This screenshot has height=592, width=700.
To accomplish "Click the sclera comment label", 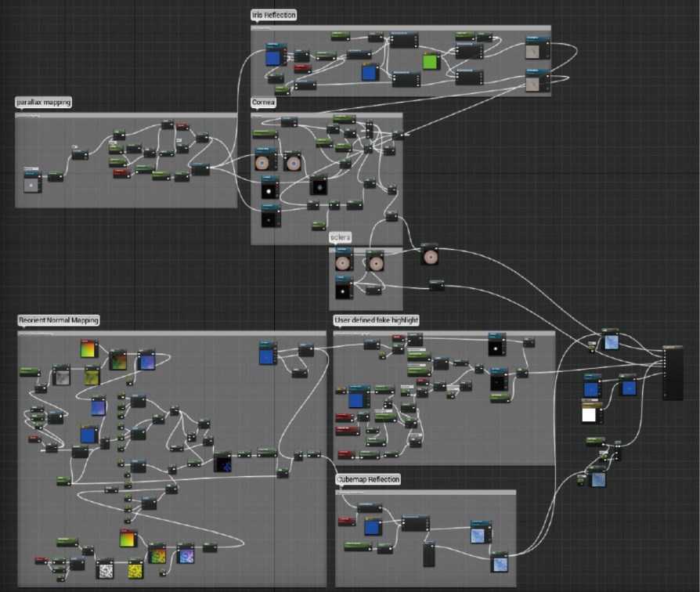I will pyautogui.click(x=340, y=237).
